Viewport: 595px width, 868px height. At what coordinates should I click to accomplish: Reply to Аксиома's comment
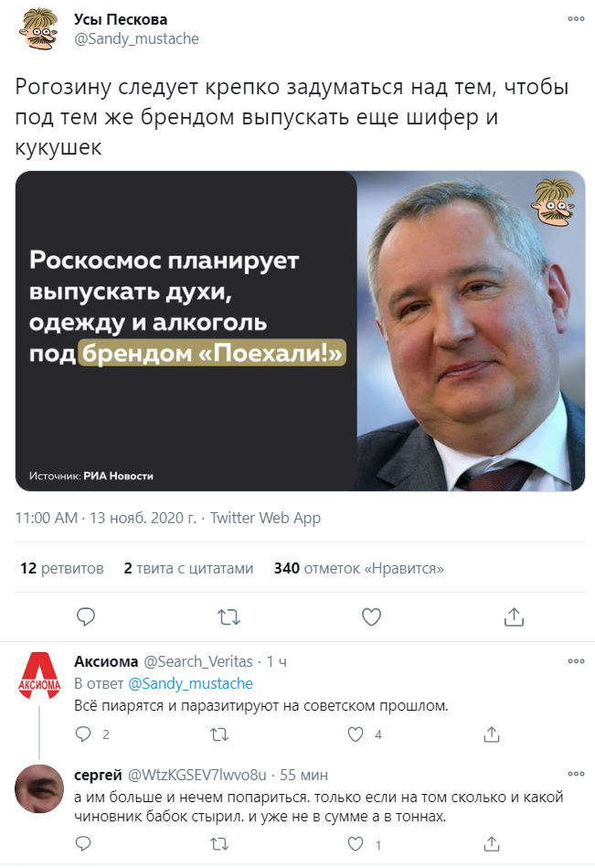point(83,734)
